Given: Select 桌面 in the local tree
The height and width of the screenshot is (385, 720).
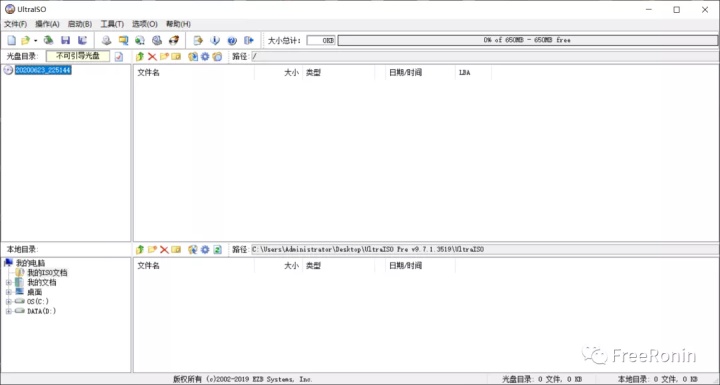Looking at the screenshot, I should [x=34, y=292].
